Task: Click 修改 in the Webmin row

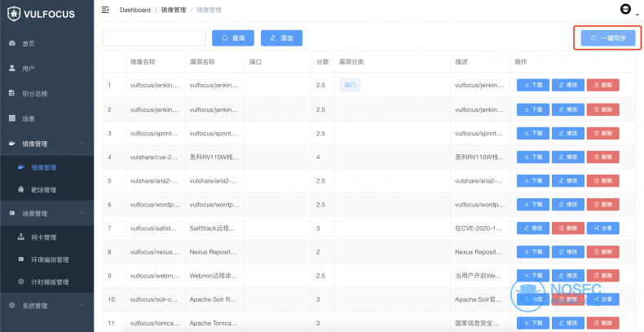Action: pyautogui.click(x=568, y=276)
